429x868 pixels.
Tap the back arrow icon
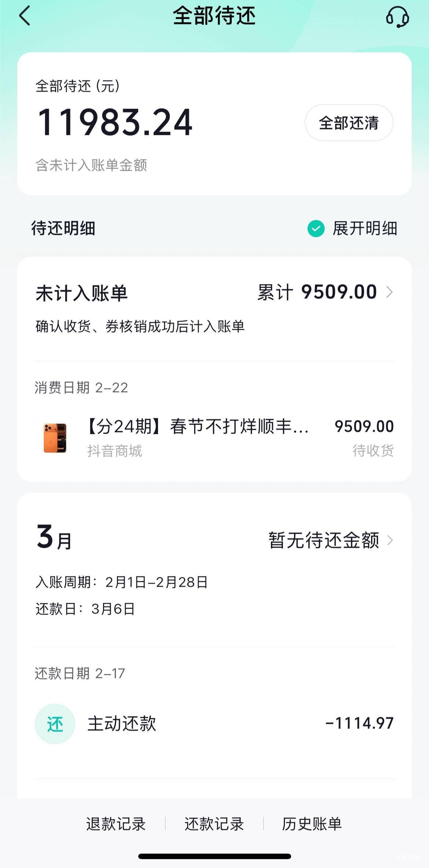pos(25,16)
